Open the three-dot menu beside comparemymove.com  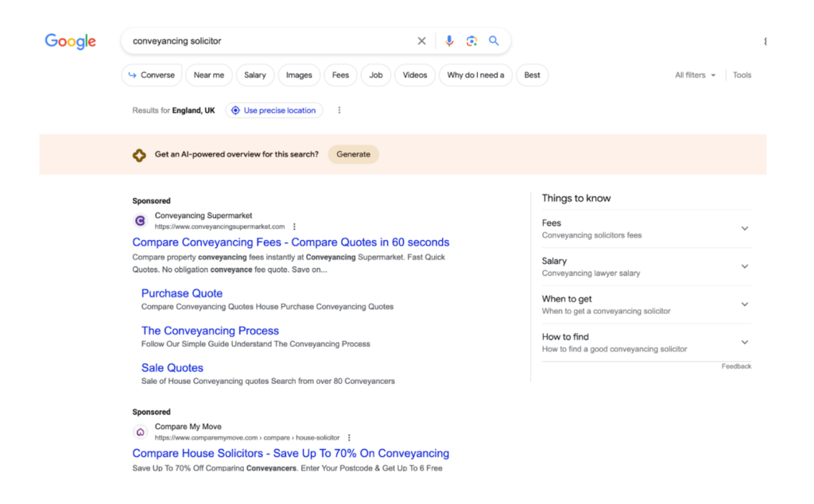coord(348,437)
